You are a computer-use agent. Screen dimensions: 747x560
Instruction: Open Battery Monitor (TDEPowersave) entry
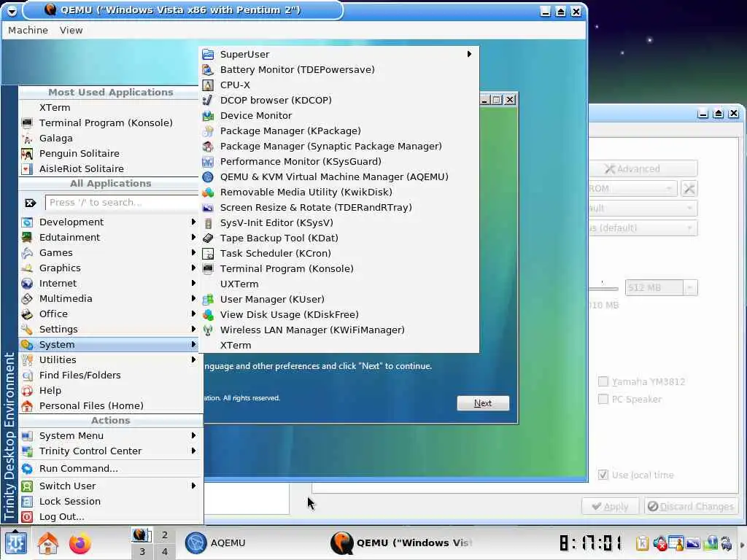338,69
